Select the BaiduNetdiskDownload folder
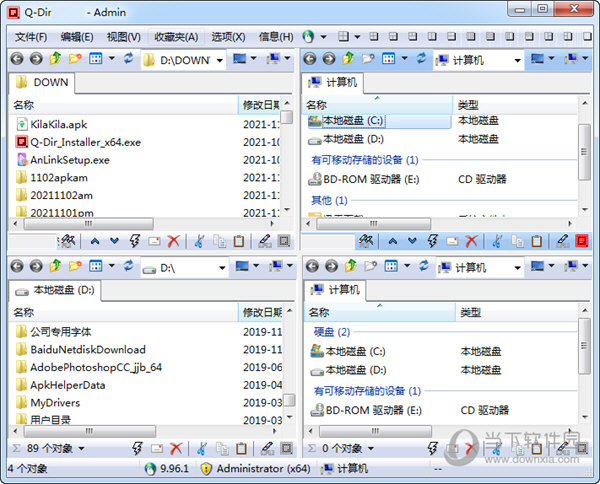Screen dimensions: 600x484 point(81,349)
